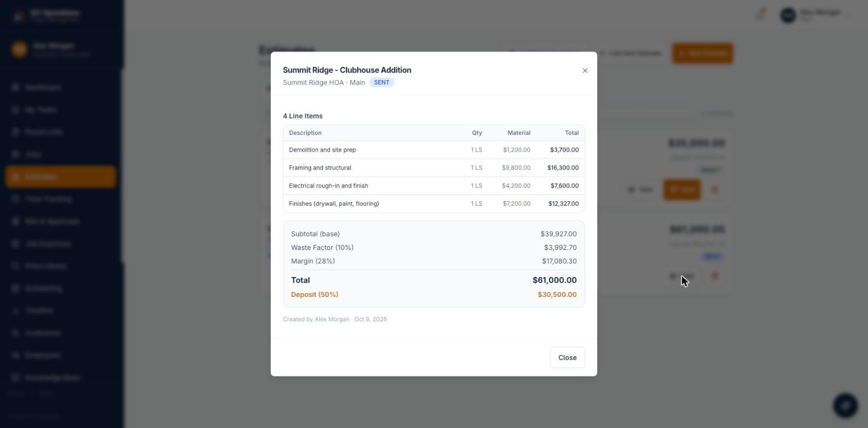Open Knowledge Base in the sidebar

coord(61,378)
